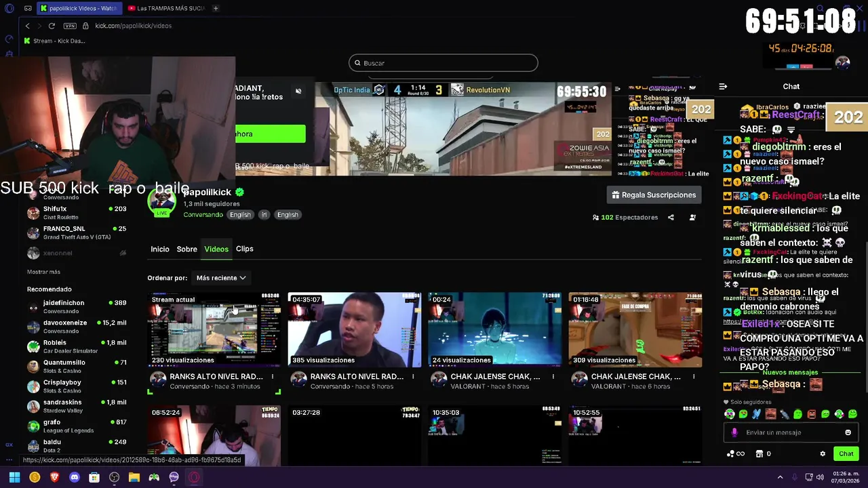Open baidu recommended channel
868x488 pixels.
coord(77,445)
